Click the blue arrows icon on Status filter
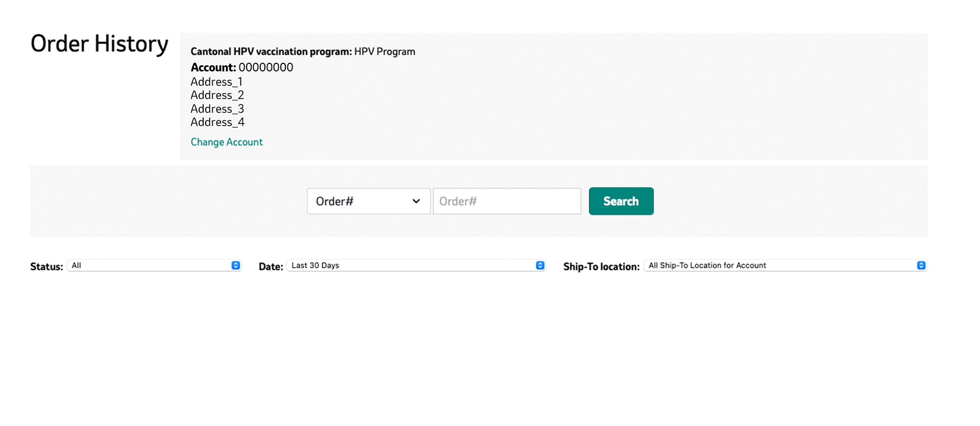The height and width of the screenshot is (426, 980). pos(236,266)
